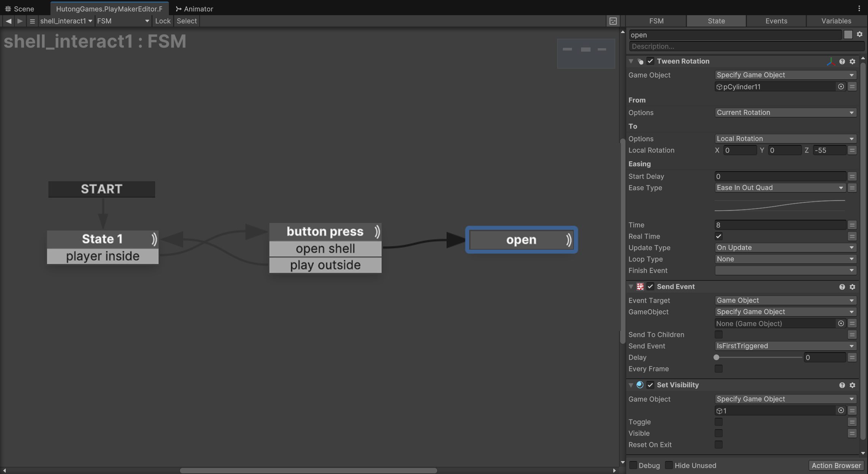Image resolution: width=868 pixels, height=474 pixels.
Task: Open the state settings gear icon
Action: click(860, 35)
